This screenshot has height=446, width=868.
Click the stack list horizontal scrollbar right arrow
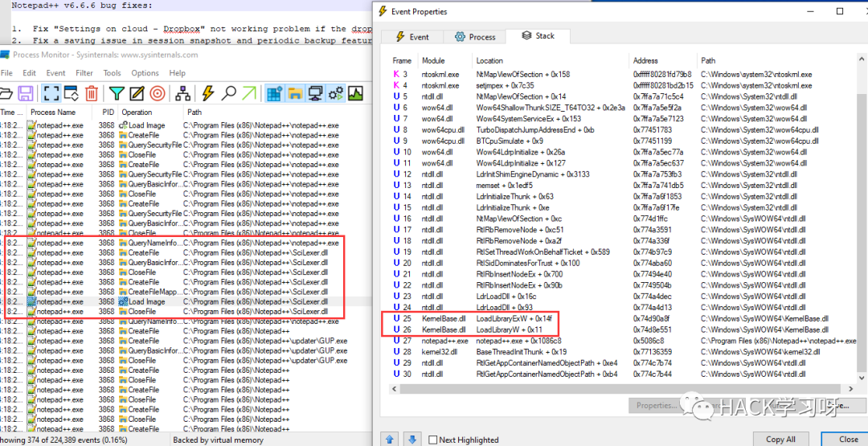(x=851, y=388)
